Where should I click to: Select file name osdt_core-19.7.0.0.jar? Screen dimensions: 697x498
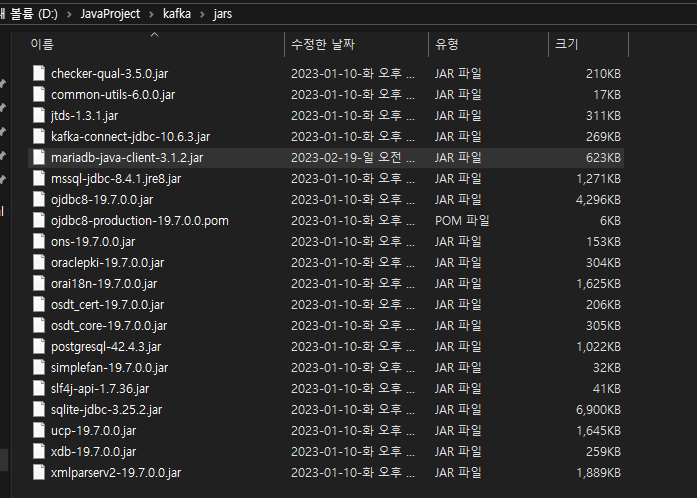[109, 325]
